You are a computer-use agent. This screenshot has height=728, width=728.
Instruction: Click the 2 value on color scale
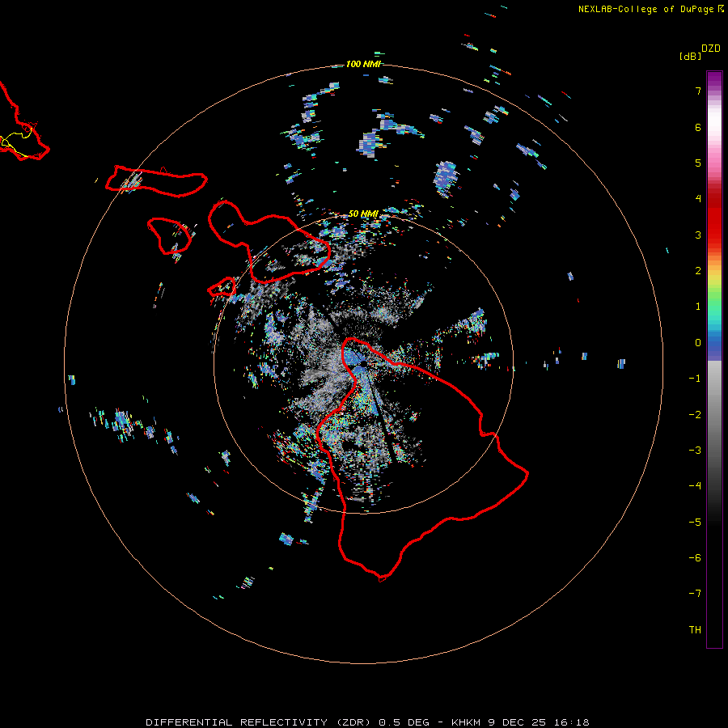[698, 271]
